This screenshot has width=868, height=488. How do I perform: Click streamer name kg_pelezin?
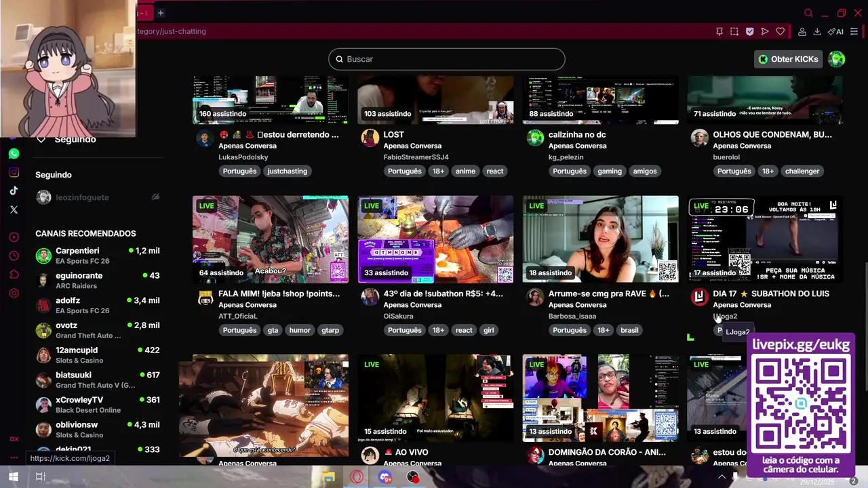(x=566, y=157)
